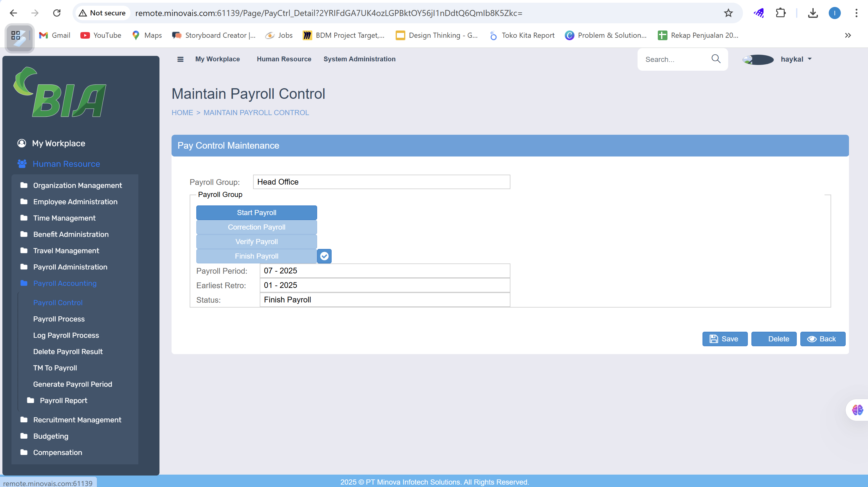Open the browser downloads icon
The width and height of the screenshot is (868, 487).
click(813, 13)
